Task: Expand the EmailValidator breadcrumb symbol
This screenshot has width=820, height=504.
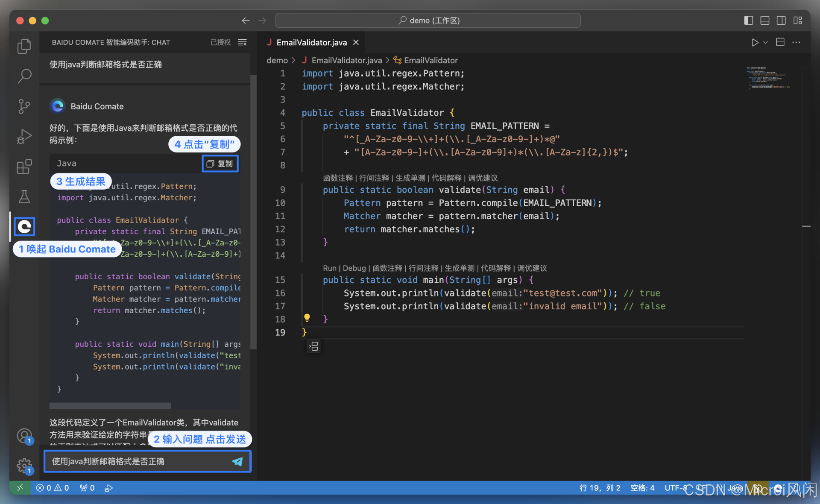Action: pos(430,60)
